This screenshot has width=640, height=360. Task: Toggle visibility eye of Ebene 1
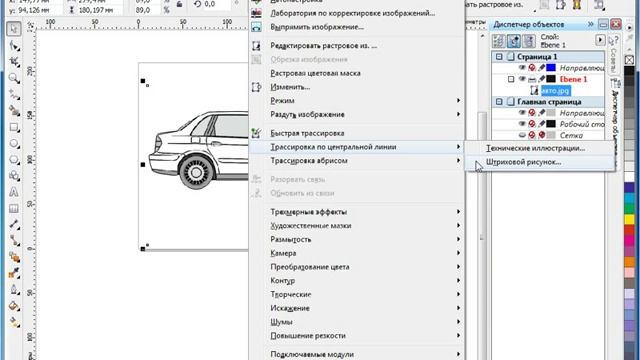pos(522,79)
